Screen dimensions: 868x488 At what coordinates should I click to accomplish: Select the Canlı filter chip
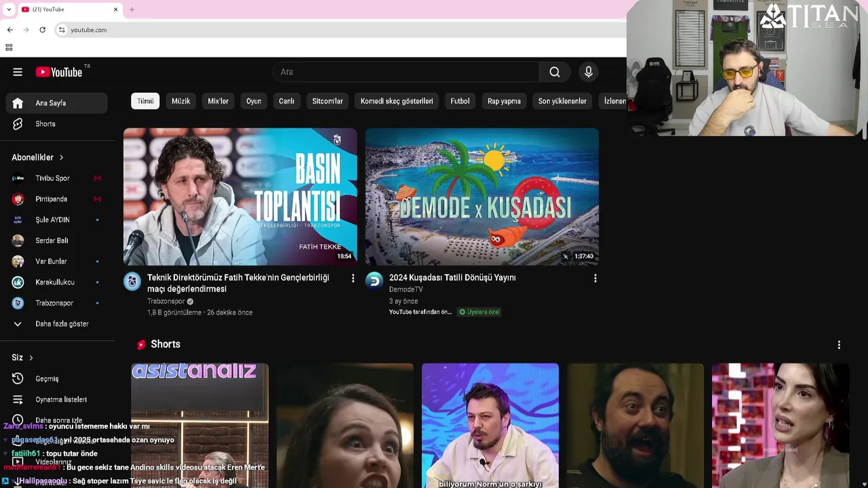click(x=287, y=101)
